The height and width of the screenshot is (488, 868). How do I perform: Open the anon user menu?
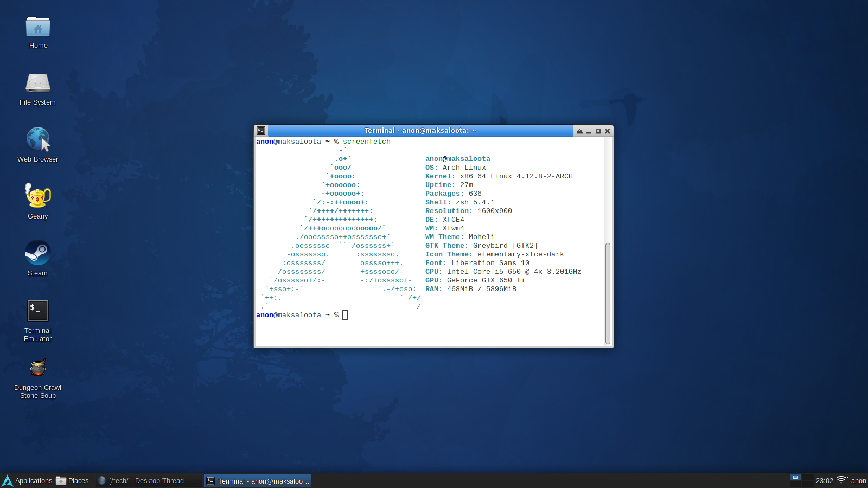tap(858, 481)
